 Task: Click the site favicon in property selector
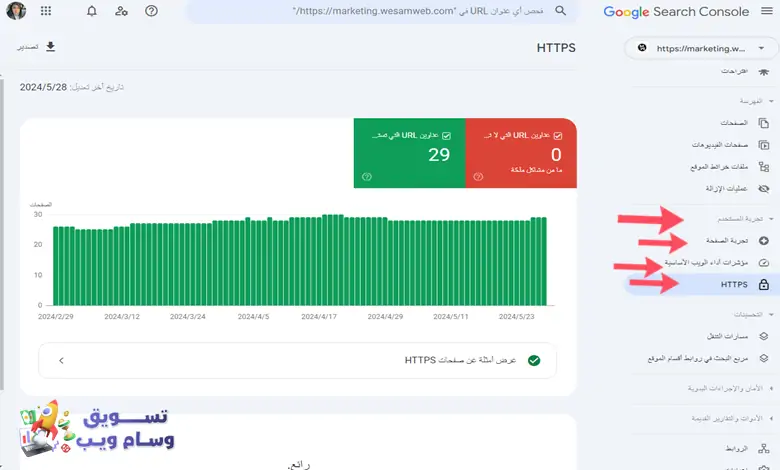coord(642,48)
